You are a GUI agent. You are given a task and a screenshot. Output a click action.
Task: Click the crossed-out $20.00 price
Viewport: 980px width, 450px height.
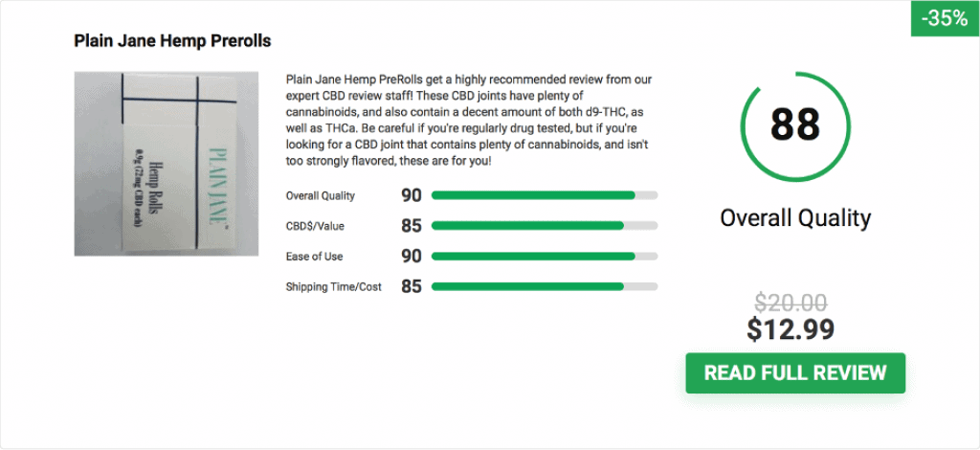coord(791,304)
